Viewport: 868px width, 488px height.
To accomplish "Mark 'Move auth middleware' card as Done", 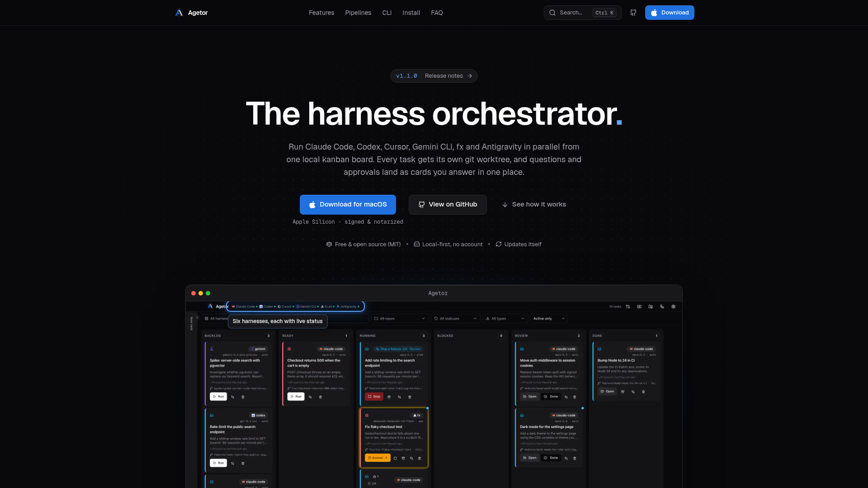I will (x=551, y=397).
